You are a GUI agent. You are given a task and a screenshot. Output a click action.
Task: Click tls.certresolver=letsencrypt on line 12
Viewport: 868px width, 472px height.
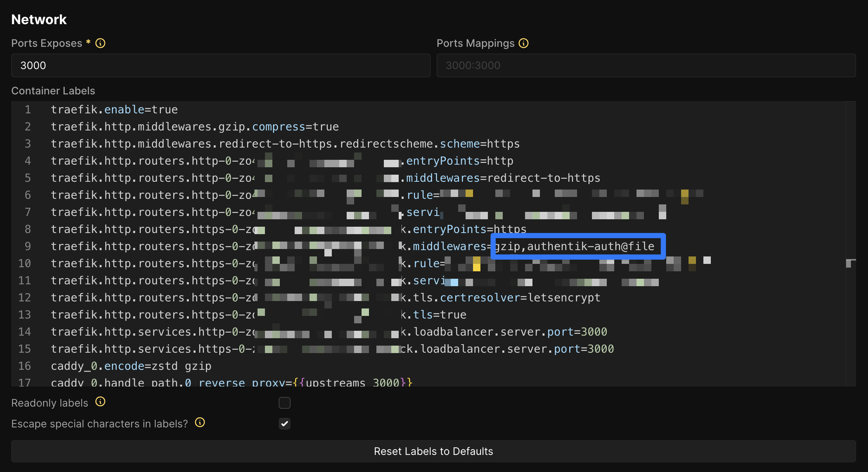click(x=506, y=298)
